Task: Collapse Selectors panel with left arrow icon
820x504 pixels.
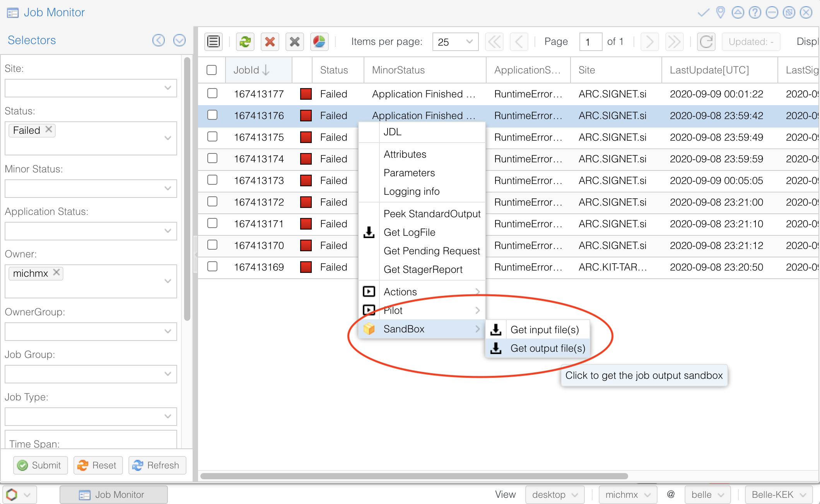Action: point(159,40)
